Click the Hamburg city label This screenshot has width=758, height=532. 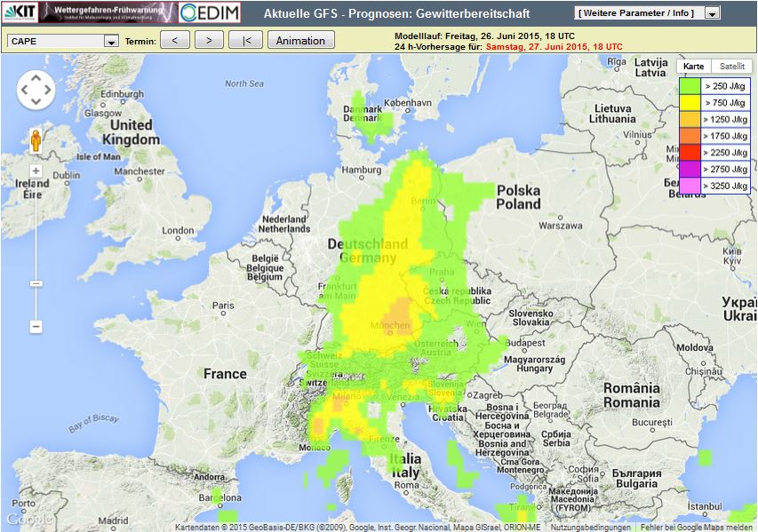click(x=362, y=170)
